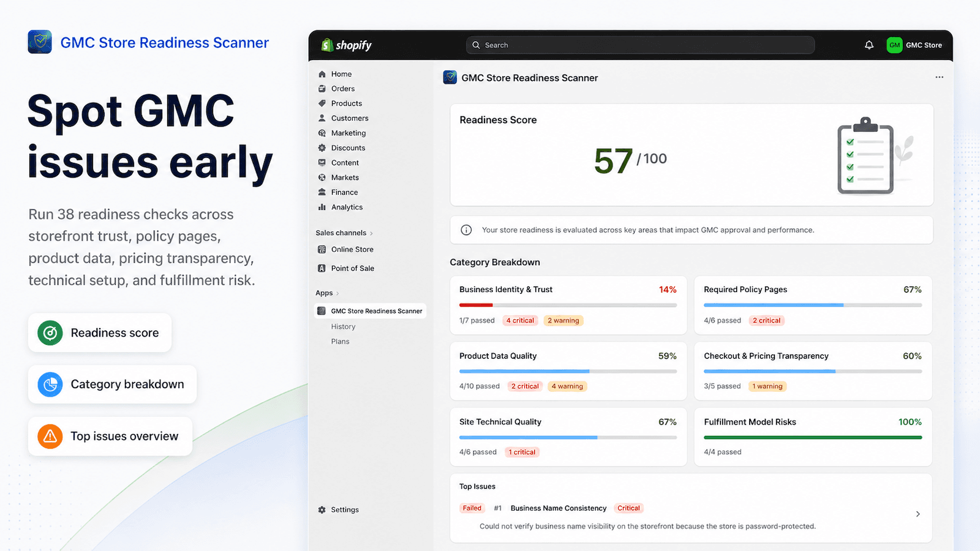The width and height of the screenshot is (980, 551).
Task: Click the Markets globe icon
Action: (x=322, y=178)
